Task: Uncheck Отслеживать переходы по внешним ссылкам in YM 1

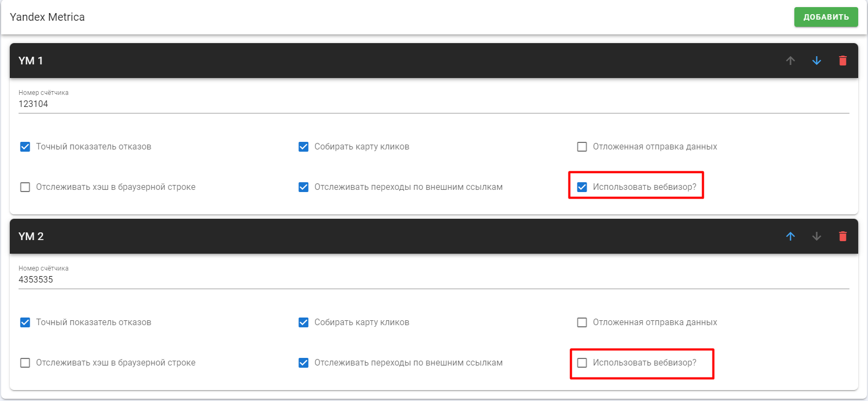Action: pyautogui.click(x=303, y=187)
